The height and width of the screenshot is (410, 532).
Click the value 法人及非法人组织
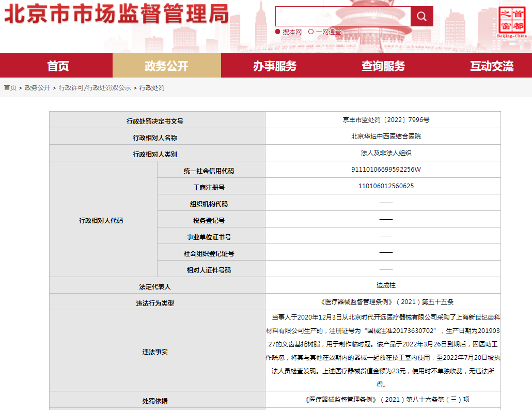[386, 153]
